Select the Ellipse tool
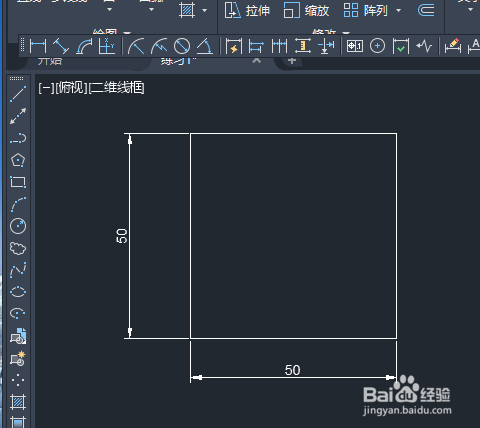 [18, 292]
